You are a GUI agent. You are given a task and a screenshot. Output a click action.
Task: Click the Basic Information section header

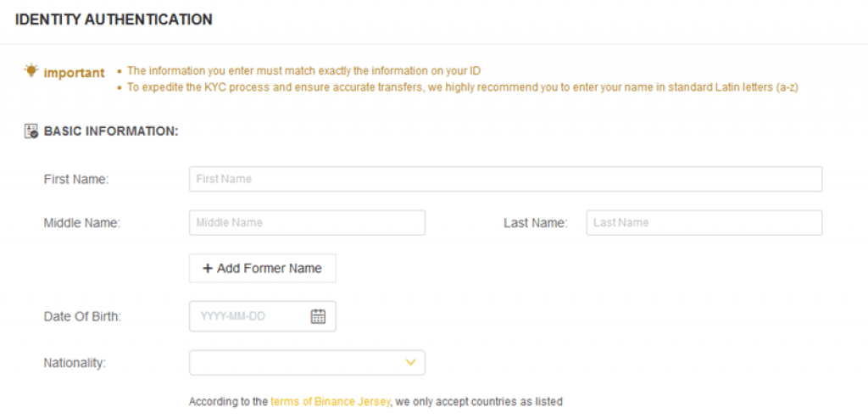(x=111, y=131)
